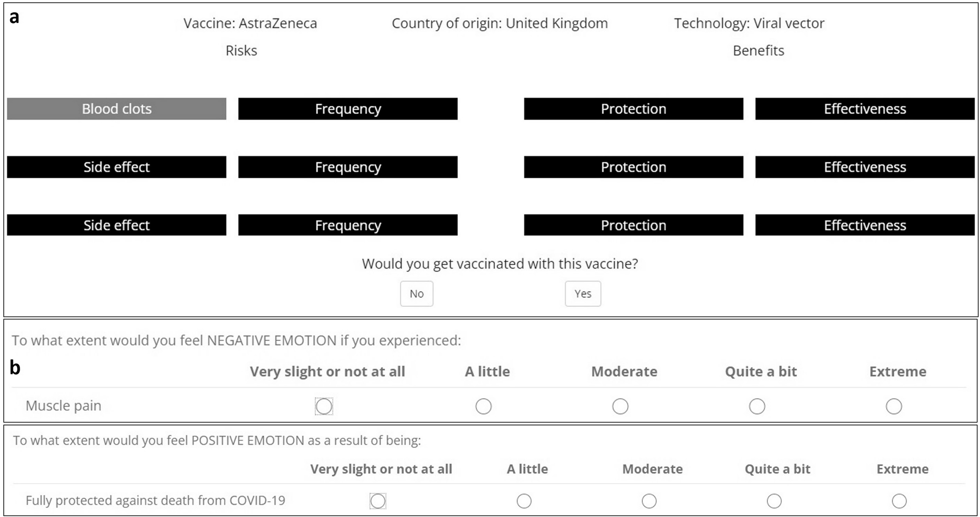Reveal the top-row 'Protection' box
This screenshot has height=517, width=980.
(x=634, y=109)
